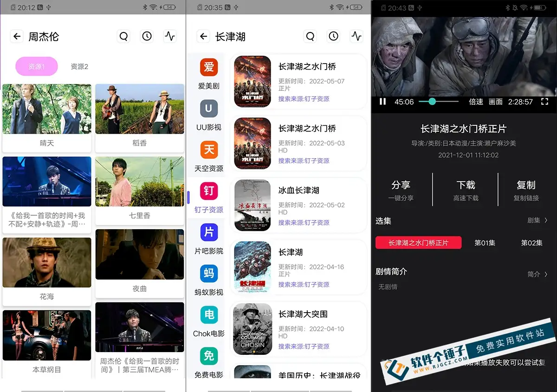Expand the 剧集 episode list

tap(538, 220)
